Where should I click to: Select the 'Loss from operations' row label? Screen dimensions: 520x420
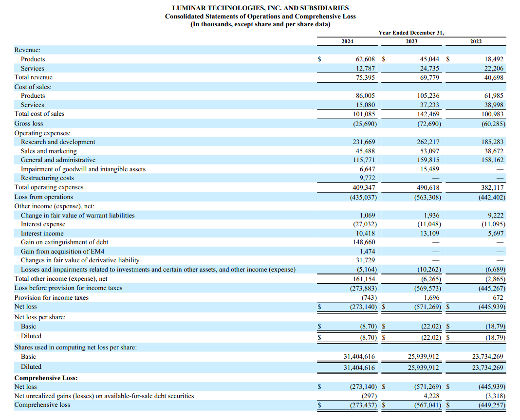(43, 197)
